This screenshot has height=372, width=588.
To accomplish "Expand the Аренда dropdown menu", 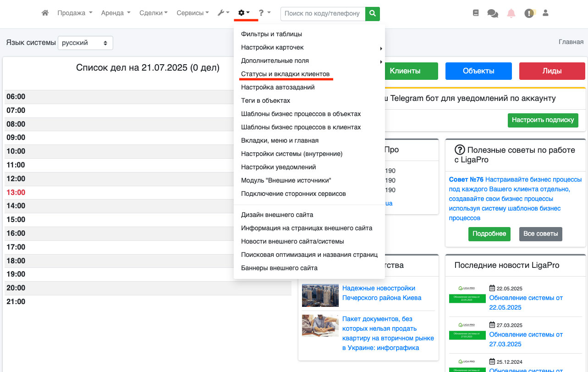I will (115, 13).
